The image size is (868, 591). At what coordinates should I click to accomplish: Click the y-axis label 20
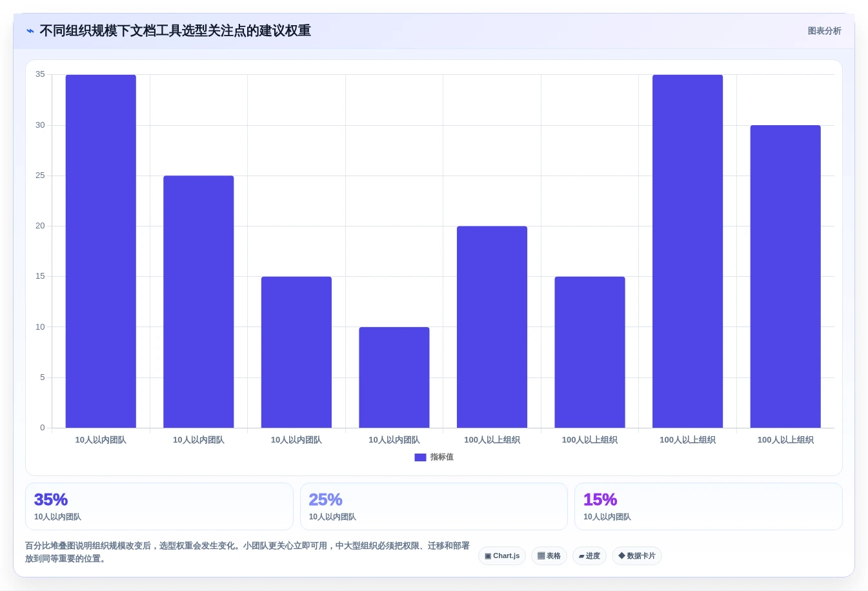[40, 226]
